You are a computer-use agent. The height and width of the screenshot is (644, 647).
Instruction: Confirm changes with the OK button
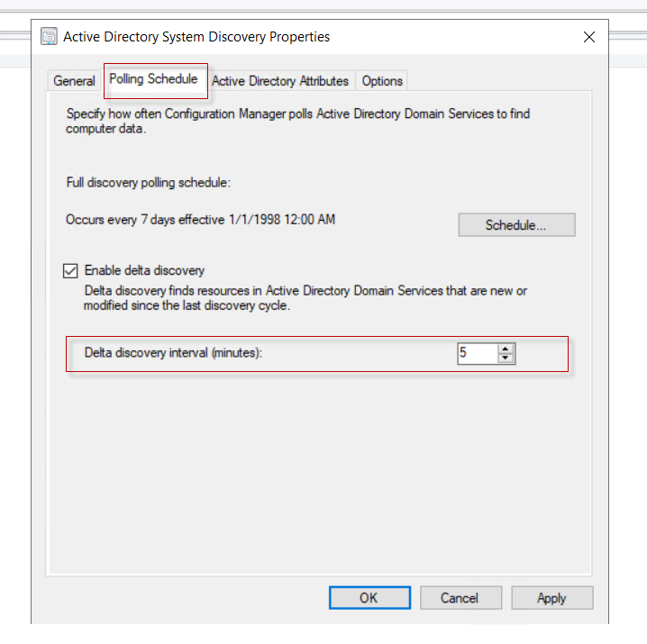tap(369, 597)
